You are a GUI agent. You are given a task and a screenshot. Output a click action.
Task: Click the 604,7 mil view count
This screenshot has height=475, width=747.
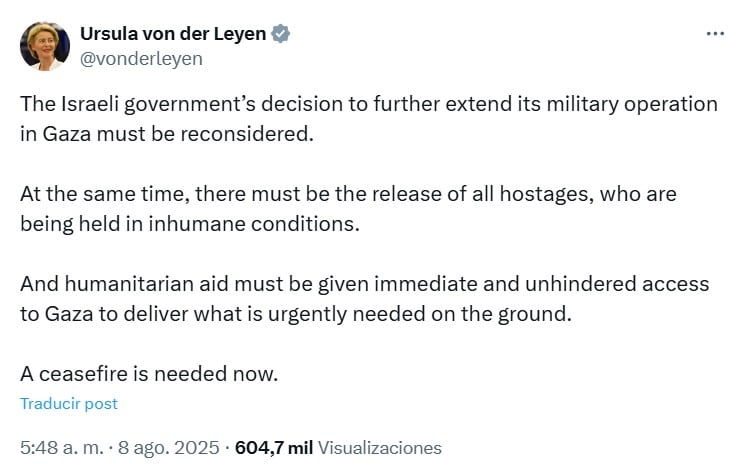(x=274, y=447)
